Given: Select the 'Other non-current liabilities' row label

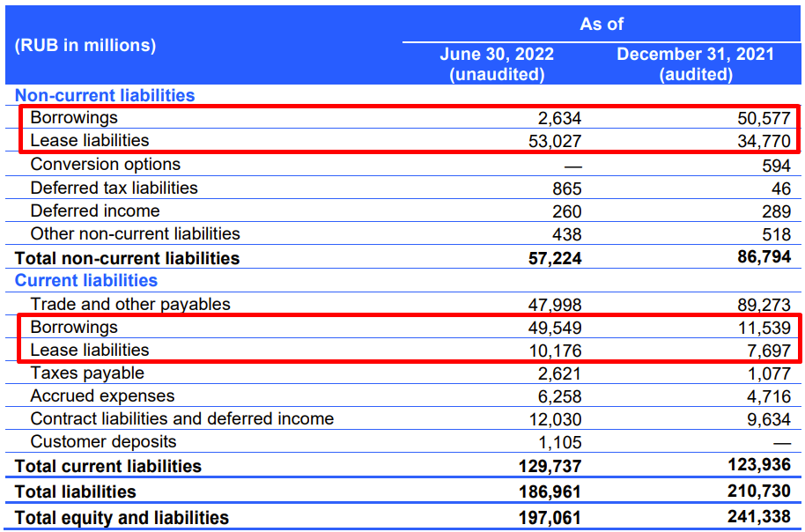Looking at the screenshot, I should (x=135, y=234).
